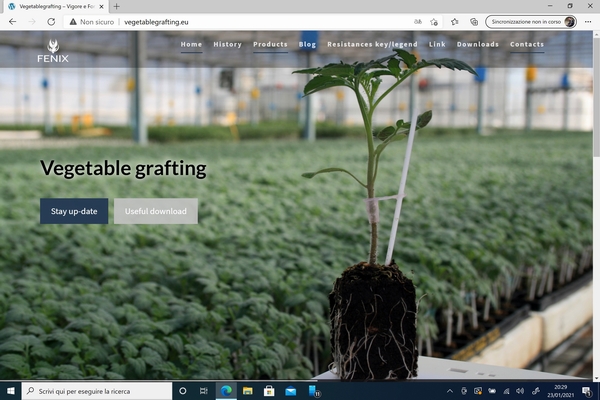This screenshot has height=400, width=600.
Task: Click the FENIX logo in header
Action: tap(53, 51)
